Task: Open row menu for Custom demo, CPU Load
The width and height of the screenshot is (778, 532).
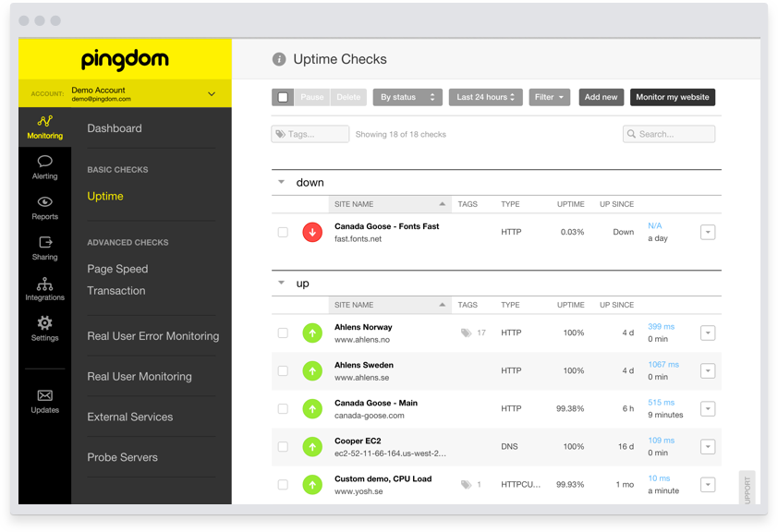Action: tap(708, 484)
